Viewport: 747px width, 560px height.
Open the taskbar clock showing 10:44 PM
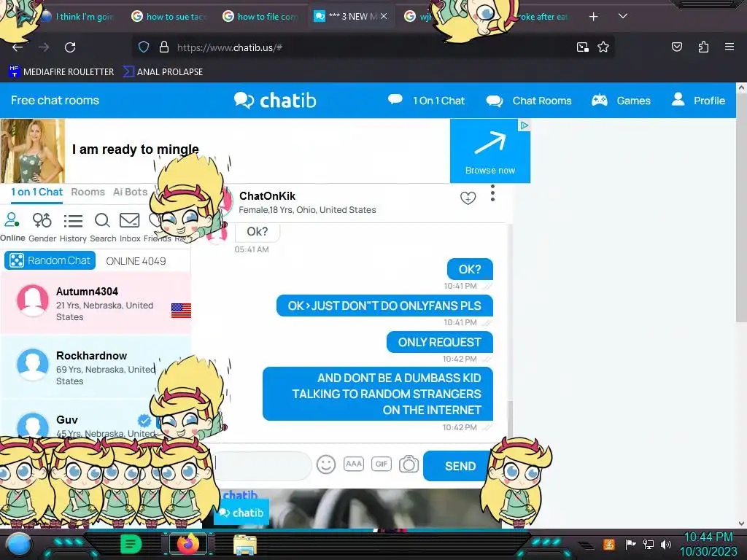pyautogui.click(x=708, y=544)
